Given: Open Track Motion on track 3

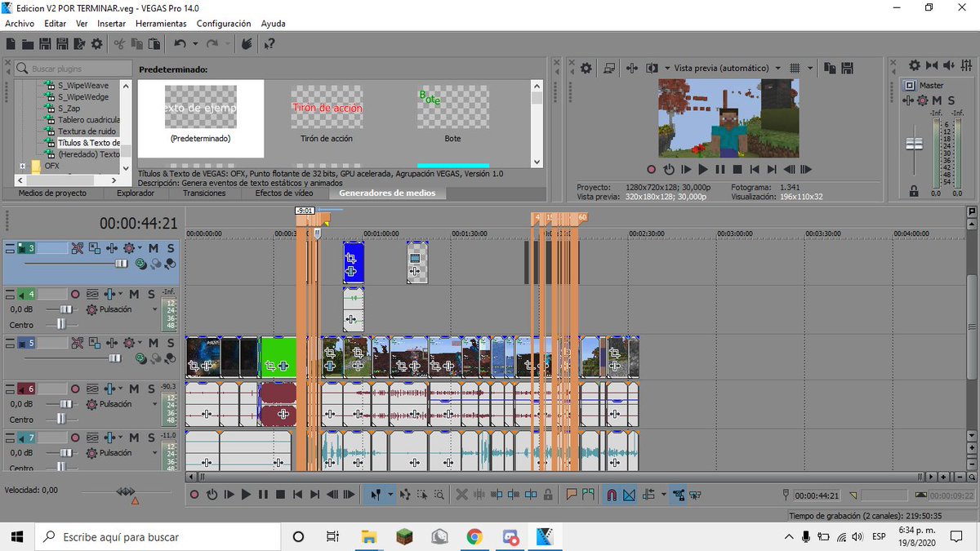Looking at the screenshot, I should tap(95, 248).
